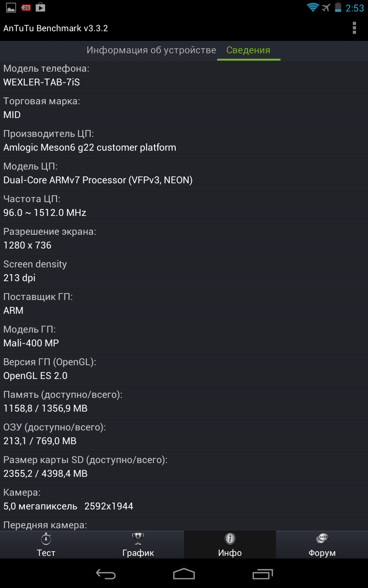368x588 pixels.
Task: Open the three-dot overflow menu
Action: pos(354,28)
